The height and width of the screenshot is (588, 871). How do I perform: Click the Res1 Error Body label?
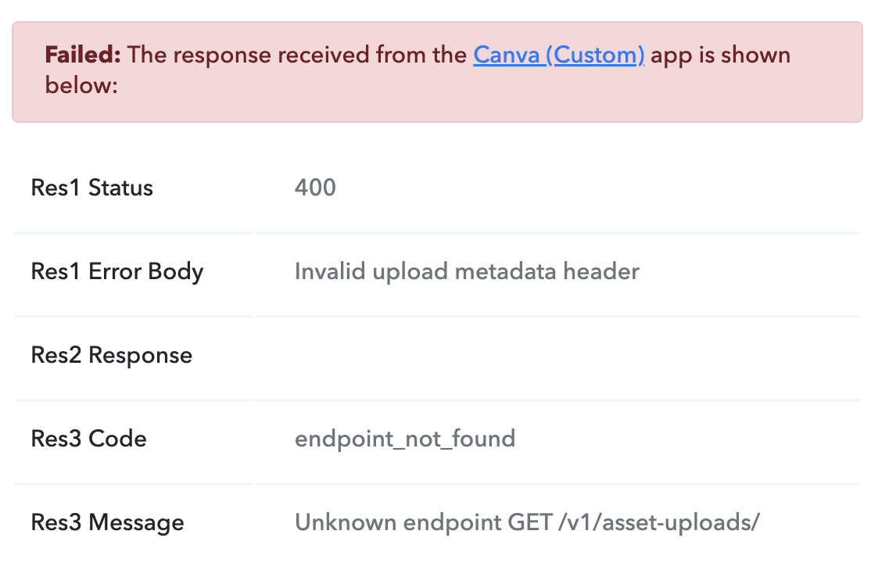(x=117, y=271)
